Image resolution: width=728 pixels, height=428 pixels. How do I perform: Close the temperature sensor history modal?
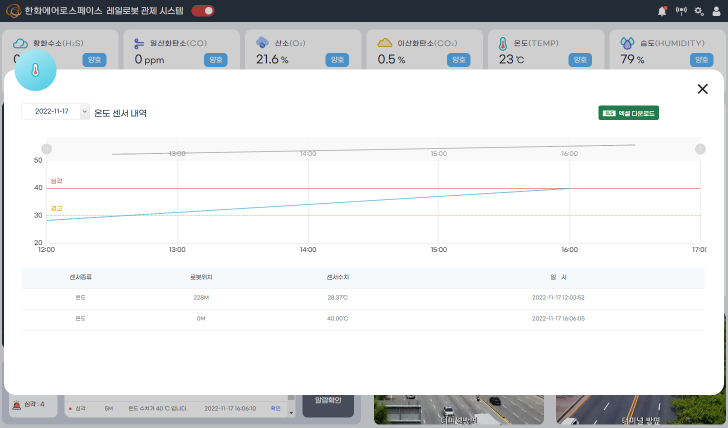[x=702, y=89]
